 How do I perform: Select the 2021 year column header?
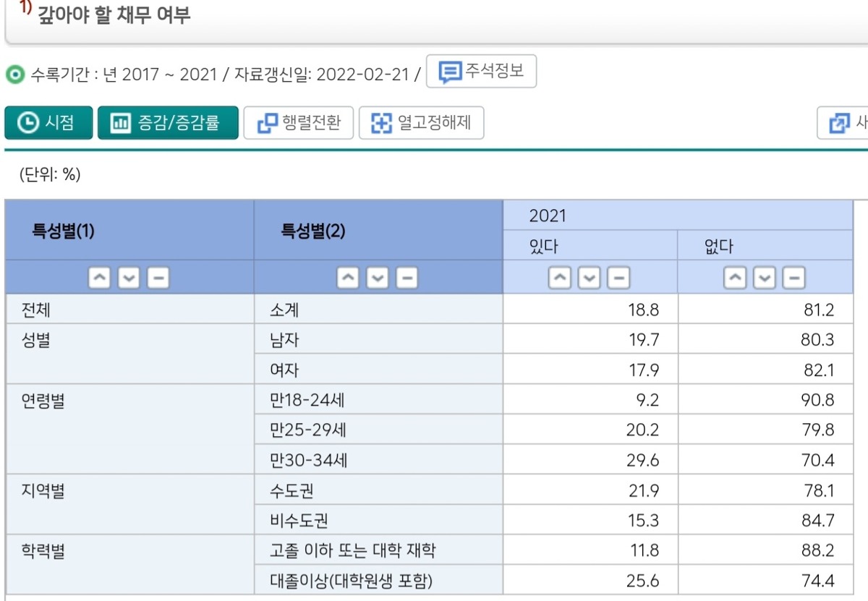(x=548, y=216)
